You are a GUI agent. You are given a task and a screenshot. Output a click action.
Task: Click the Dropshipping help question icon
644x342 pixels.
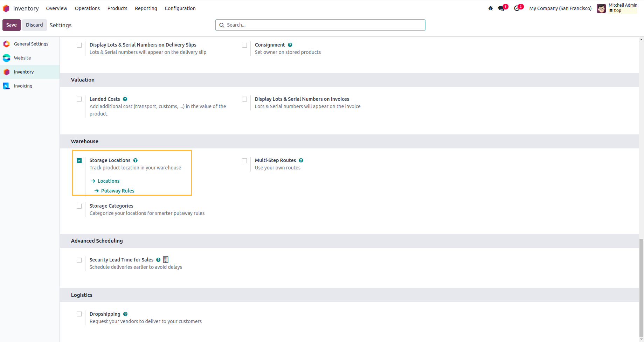click(x=125, y=314)
